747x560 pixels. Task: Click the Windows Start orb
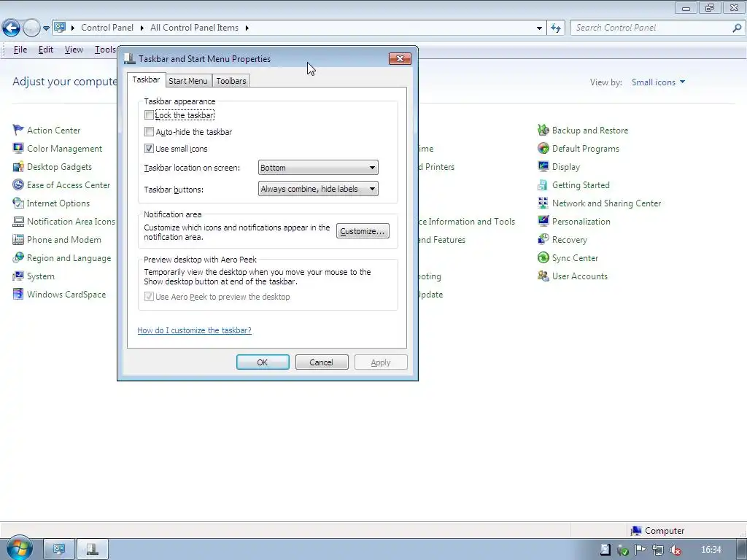click(19, 548)
